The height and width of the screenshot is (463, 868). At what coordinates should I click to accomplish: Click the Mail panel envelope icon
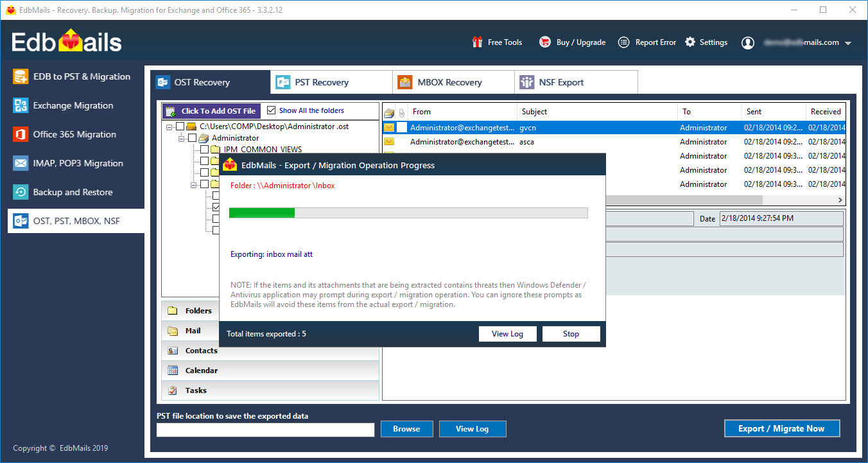coord(173,331)
